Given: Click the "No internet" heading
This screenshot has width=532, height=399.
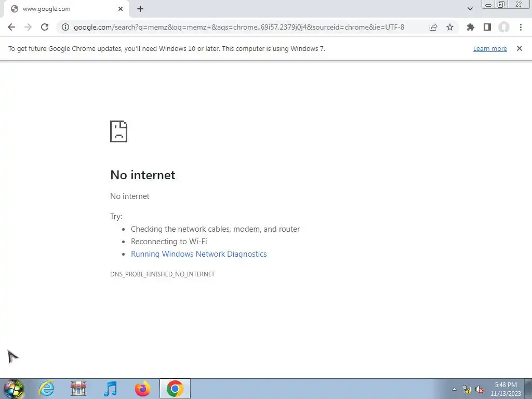Looking at the screenshot, I should [143, 175].
